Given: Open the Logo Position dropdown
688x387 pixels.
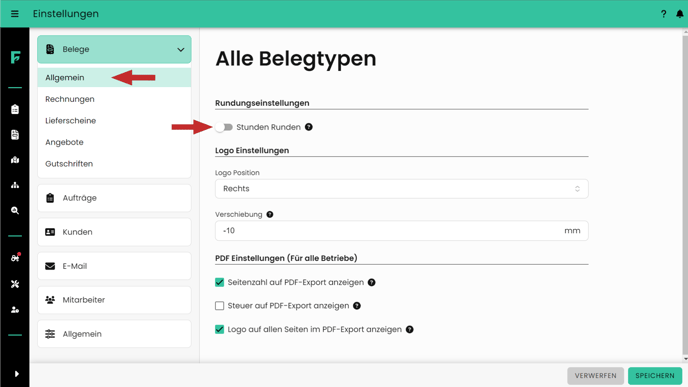Looking at the screenshot, I should coord(401,189).
